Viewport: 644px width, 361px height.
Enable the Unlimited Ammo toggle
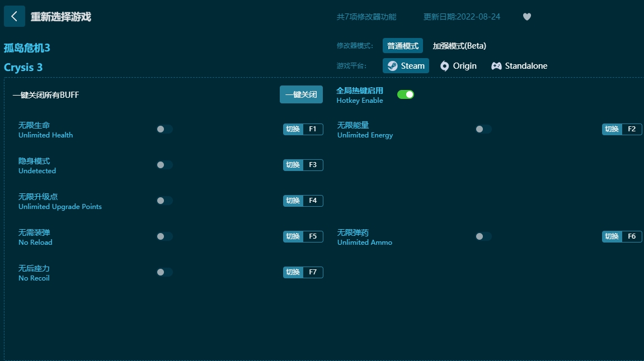click(x=483, y=236)
